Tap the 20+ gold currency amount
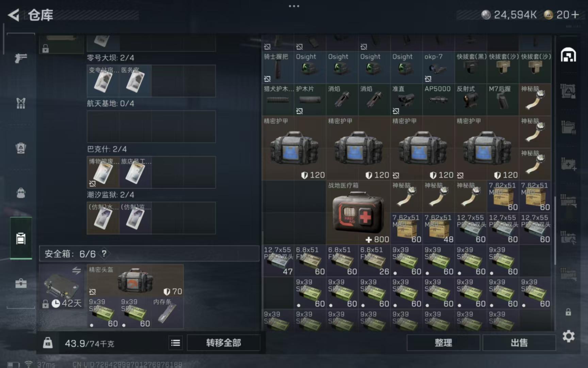 click(568, 15)
